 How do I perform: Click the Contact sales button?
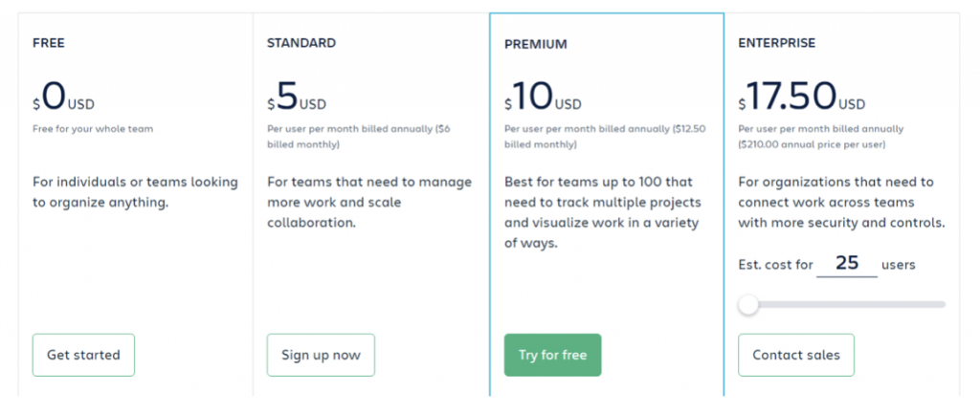[795, 355]
